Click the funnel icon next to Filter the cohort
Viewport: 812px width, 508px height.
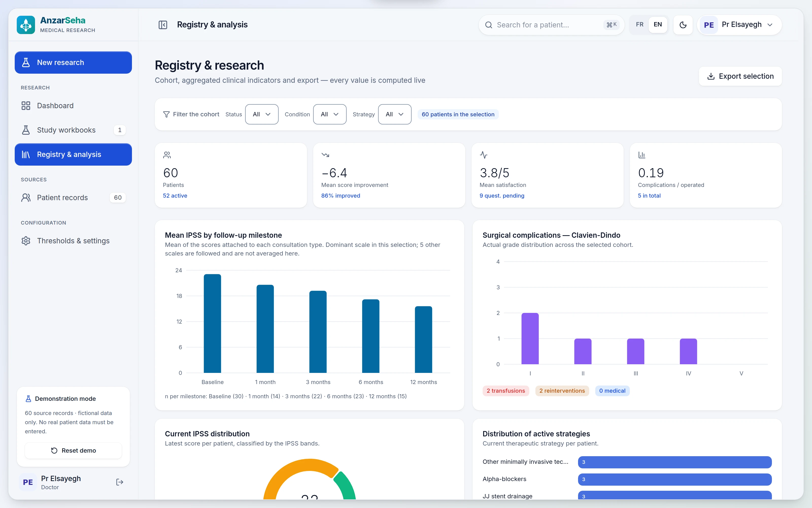tap(166, 115)
